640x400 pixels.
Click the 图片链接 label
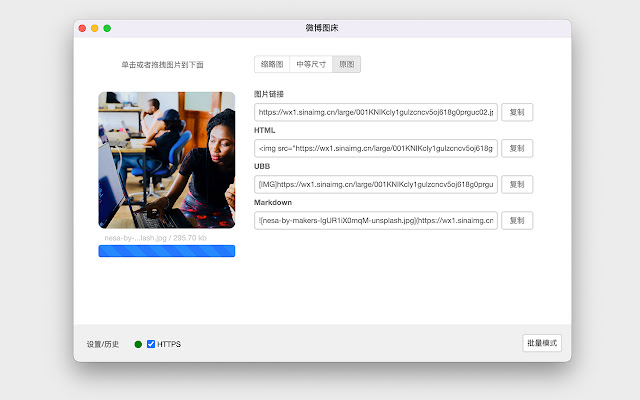[x=269, y=94]
